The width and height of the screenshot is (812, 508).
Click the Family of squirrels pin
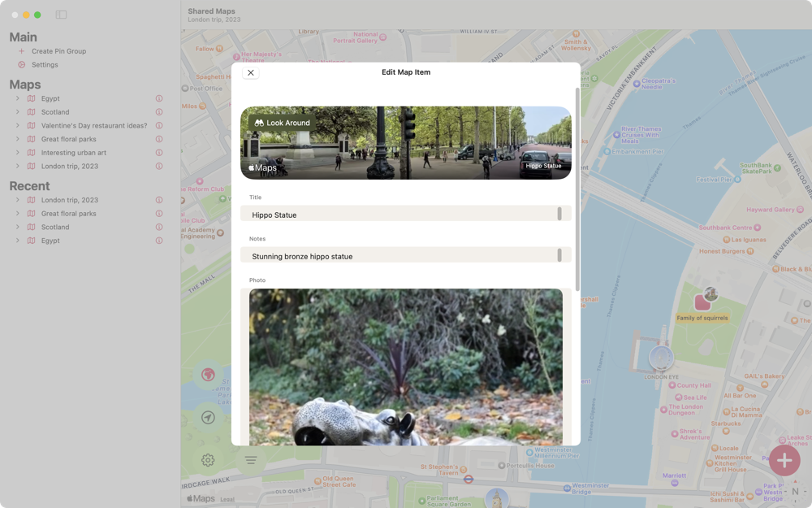point(702,302)
